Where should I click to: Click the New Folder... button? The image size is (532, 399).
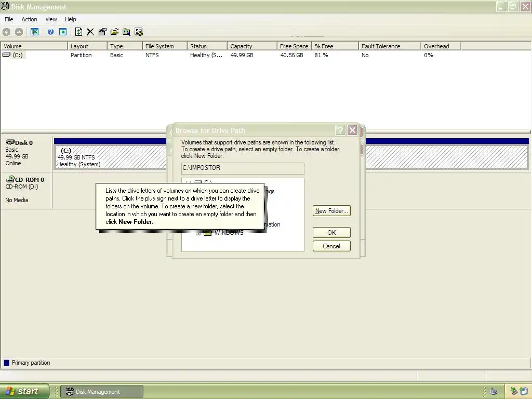tap(331, 211)
